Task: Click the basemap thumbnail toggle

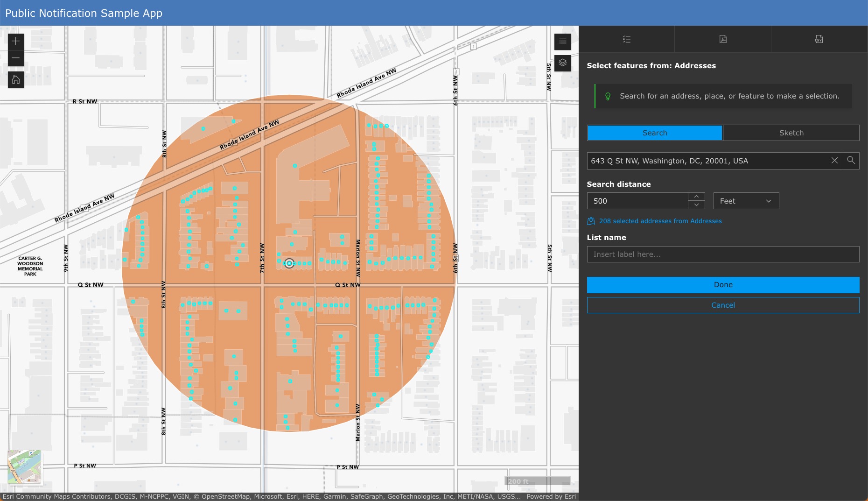Action: pos(25,467)
